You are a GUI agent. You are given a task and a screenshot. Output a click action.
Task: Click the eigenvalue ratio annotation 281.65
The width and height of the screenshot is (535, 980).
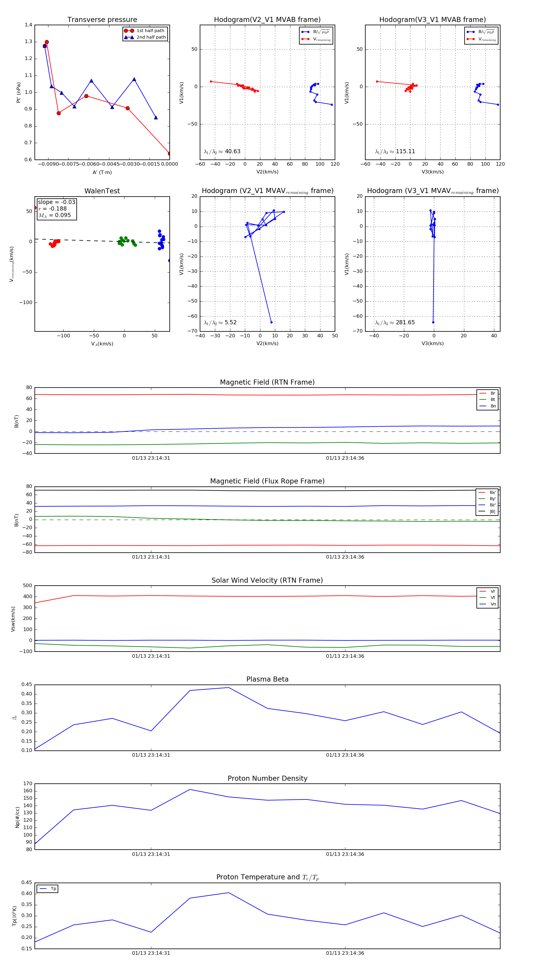[395, 323]
